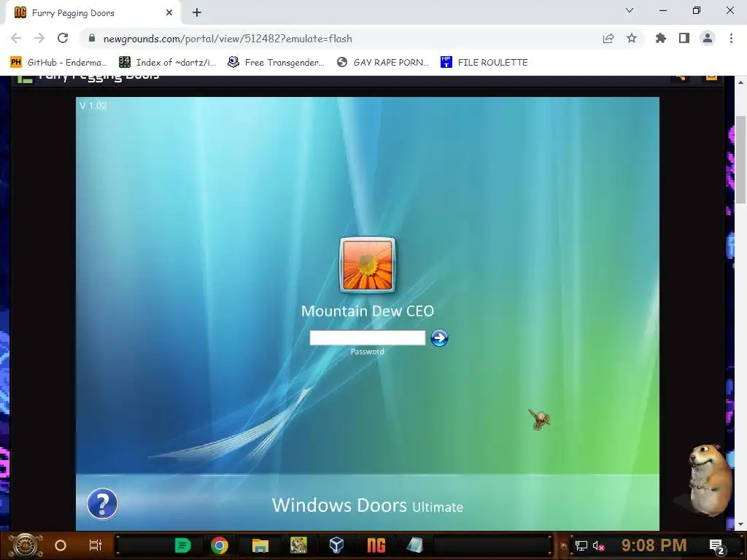This screenshot has height=560, width=747.
Task: Toggle the Chrome side panel
Action: [x=684, y=38]
